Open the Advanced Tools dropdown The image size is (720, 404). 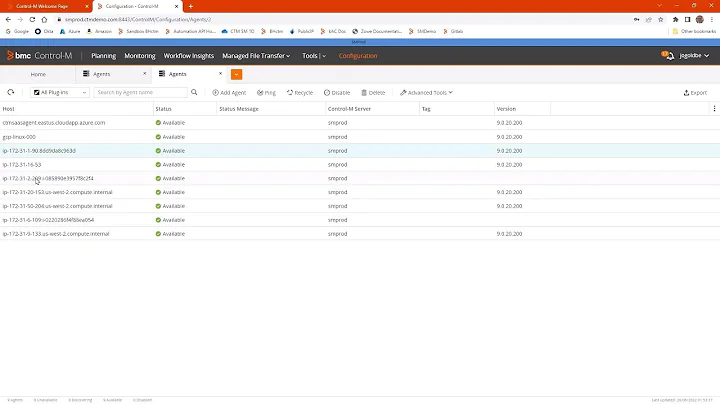point(426,93)
